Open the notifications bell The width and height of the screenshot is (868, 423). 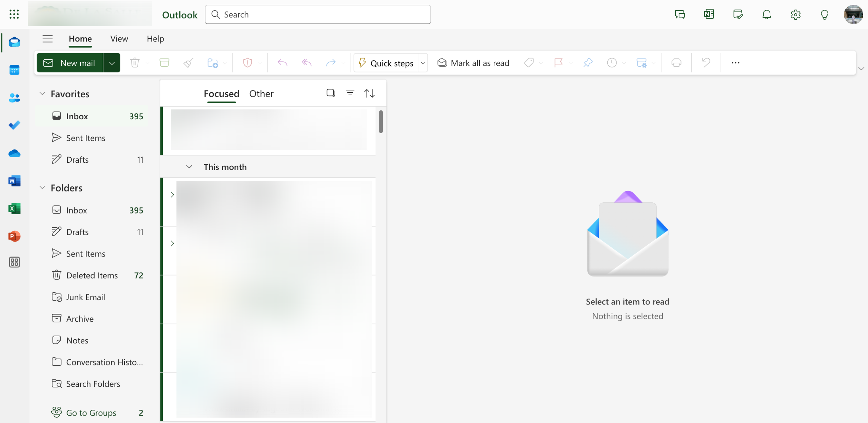click(767, 15)
